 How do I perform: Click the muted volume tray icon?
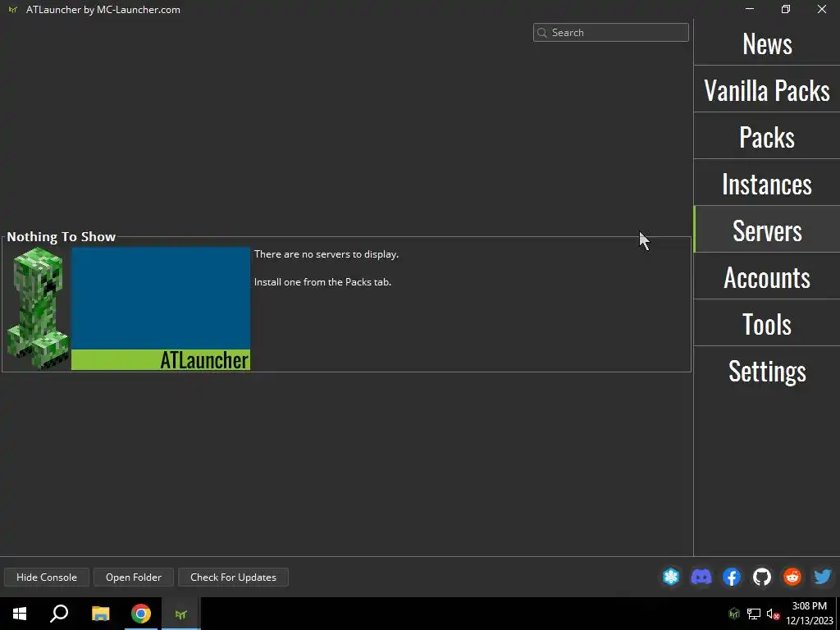(773, 614)
